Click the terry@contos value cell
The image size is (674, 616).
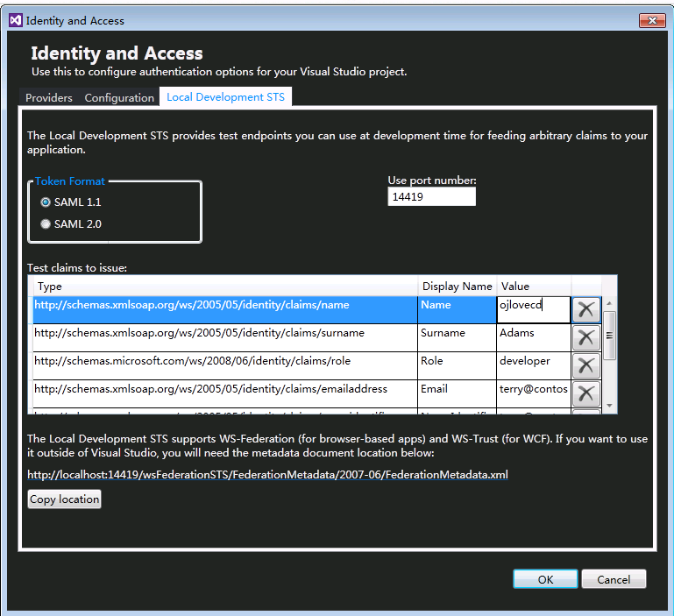(534, 393)
